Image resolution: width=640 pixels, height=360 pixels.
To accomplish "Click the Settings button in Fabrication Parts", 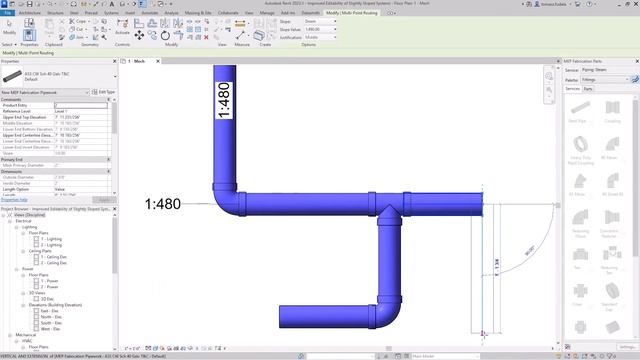I will (627, 347).
